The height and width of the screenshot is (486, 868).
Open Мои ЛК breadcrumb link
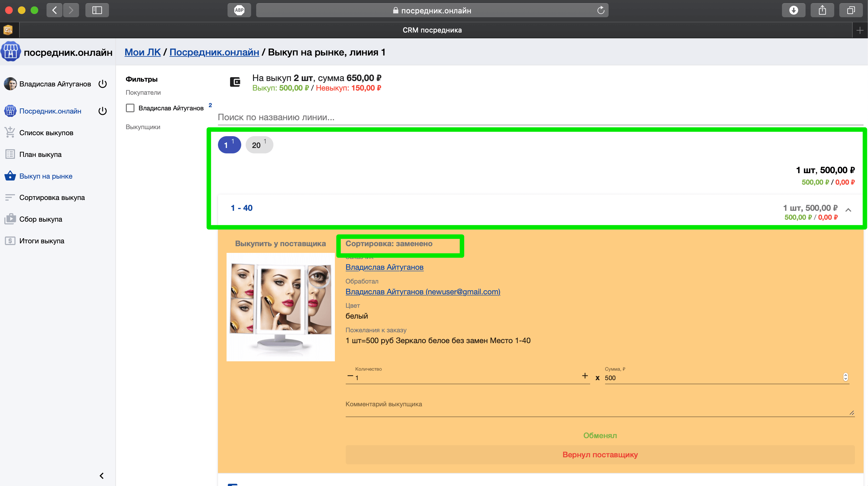point(142,52)
